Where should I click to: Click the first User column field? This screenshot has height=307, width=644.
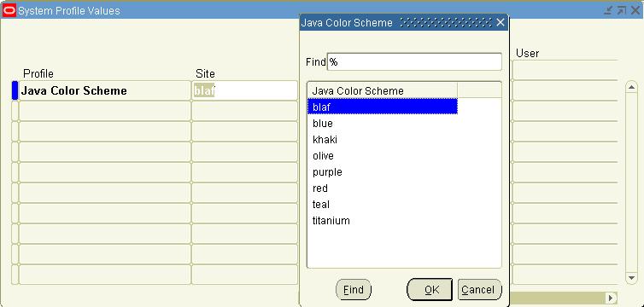point(565,70)
